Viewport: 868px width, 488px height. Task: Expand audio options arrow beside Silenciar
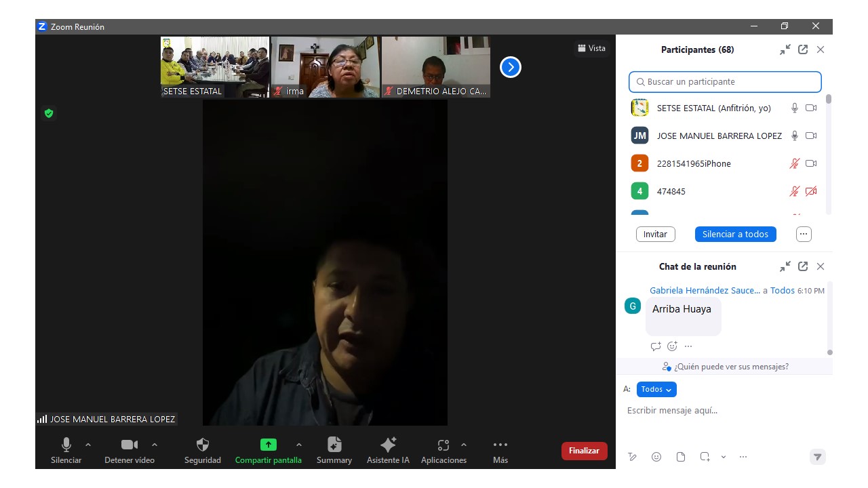(x=88, y=445)
